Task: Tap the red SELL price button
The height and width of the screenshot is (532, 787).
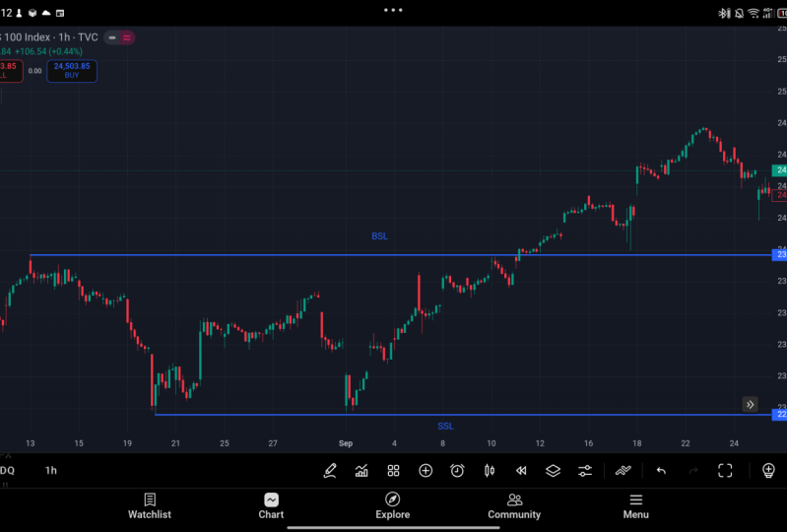Action: click(x=10, y=71)
